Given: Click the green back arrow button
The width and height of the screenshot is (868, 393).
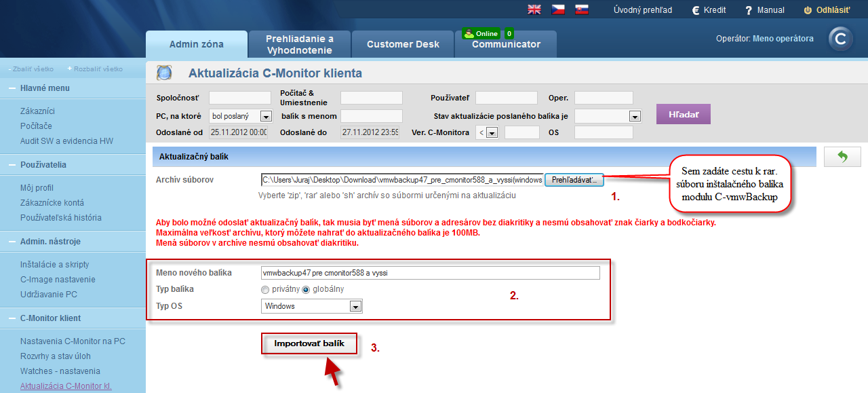Looking at the screenshot, I should point(842,157).
